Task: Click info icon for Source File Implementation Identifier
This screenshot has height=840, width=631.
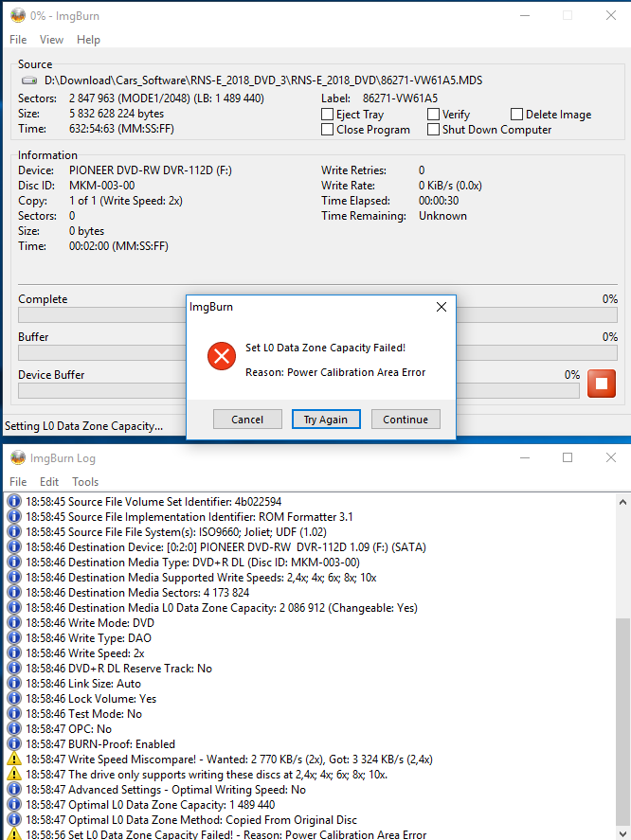Action: point(14,516)
